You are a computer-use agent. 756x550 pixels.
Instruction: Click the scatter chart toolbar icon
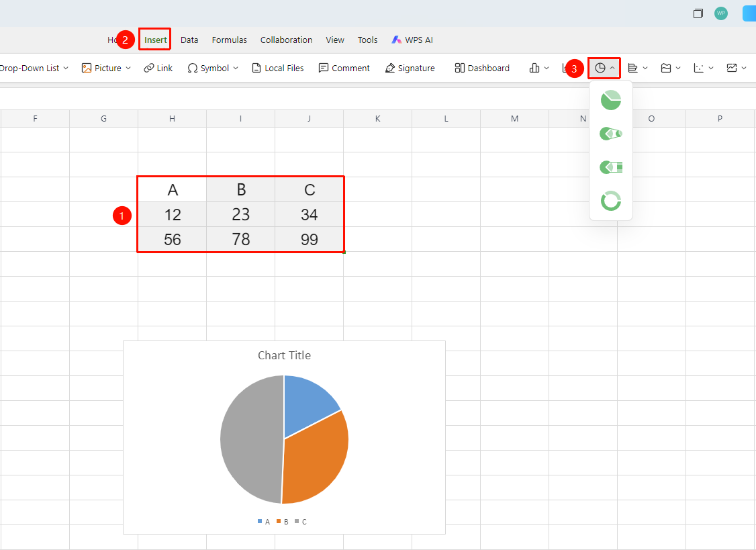pos(699,68)
